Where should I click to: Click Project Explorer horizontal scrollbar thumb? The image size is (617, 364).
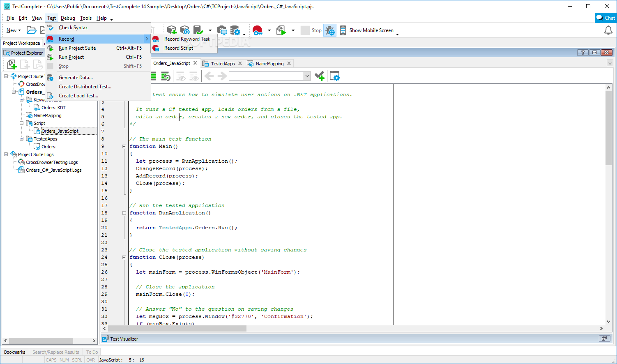[x=41, y=341]
